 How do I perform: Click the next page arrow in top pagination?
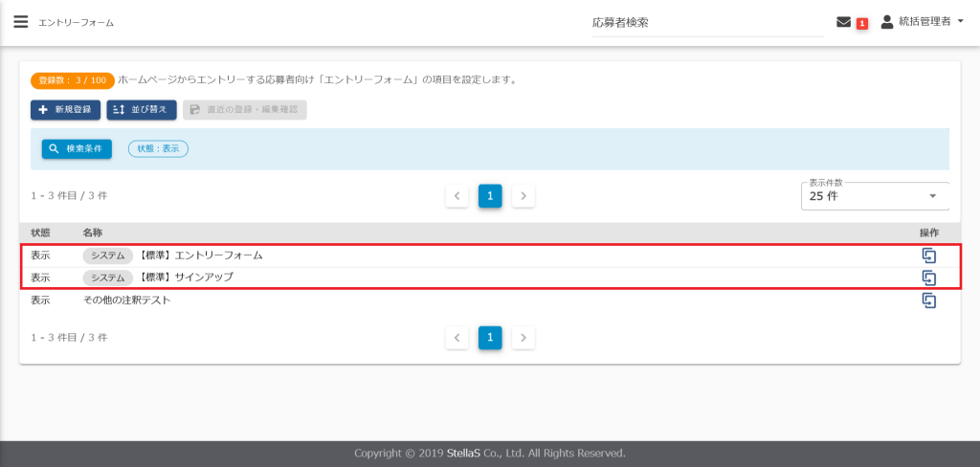pyautogui.click(x=523, y=196)
